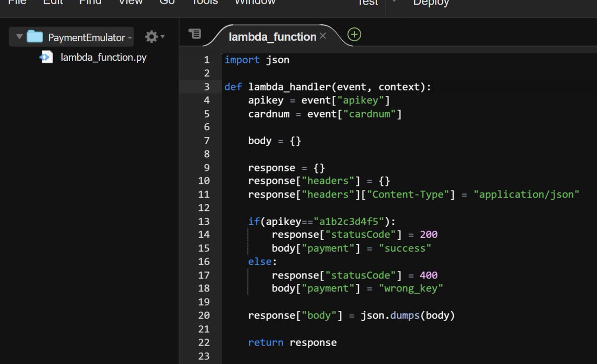Click the 'else:' keyword
Screen dimensions: 597x364
pos(263,262)
